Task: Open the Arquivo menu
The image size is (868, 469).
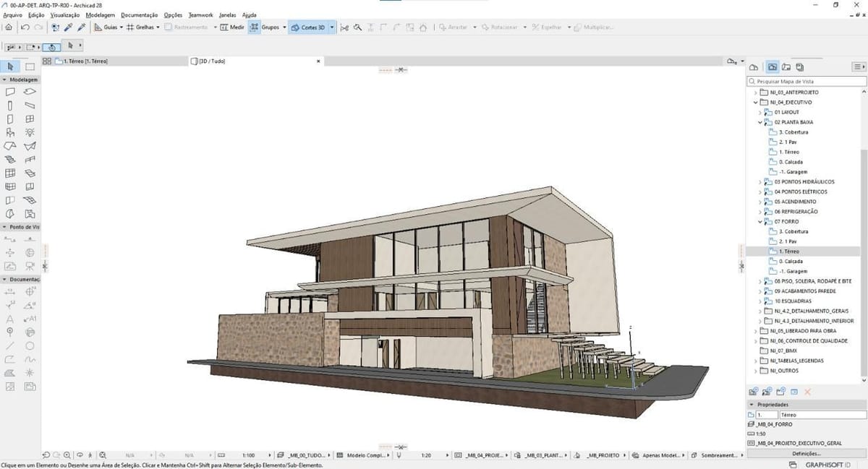Action: [x=13, y=14]
